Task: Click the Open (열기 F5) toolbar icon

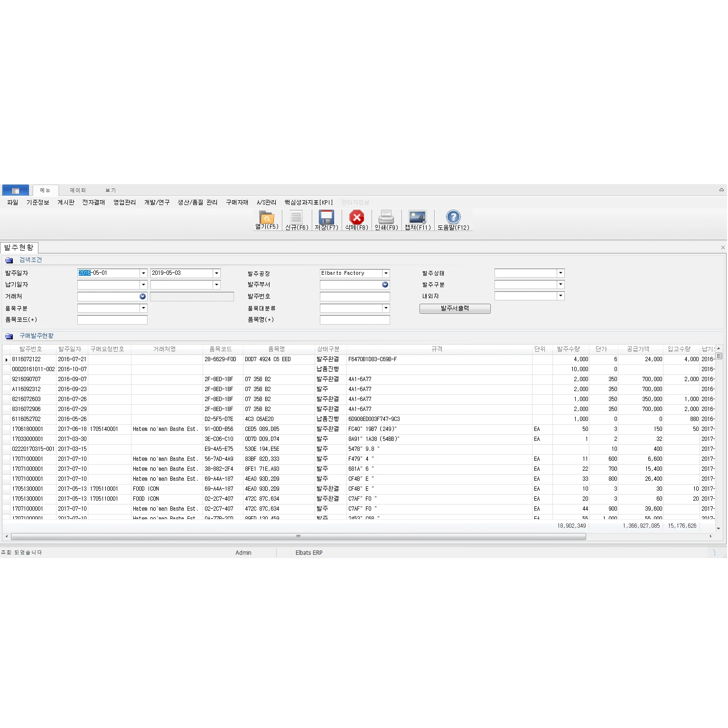Action: pyautogui.click(x=267, y=218)
